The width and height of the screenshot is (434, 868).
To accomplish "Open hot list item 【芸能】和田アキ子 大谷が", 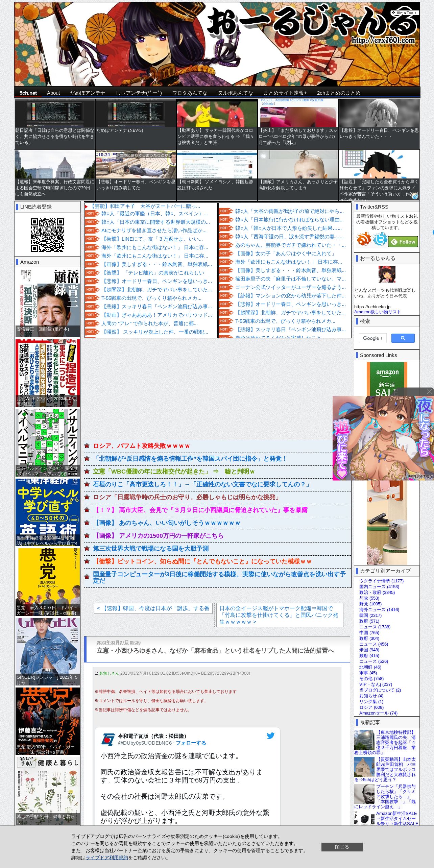I will tap(145, 206).
